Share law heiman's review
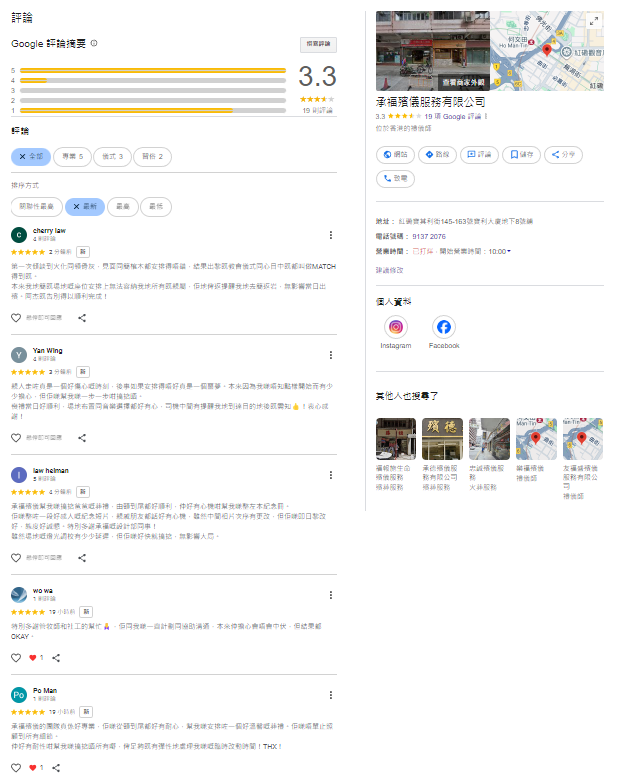Screen dimensions: 625x782 [x=82, y=558]
